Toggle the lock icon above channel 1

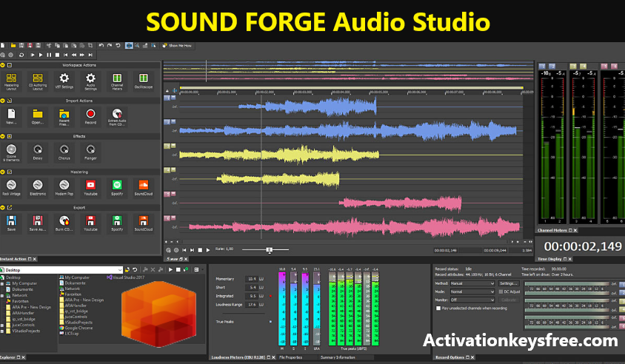click(x=167, y=91)
